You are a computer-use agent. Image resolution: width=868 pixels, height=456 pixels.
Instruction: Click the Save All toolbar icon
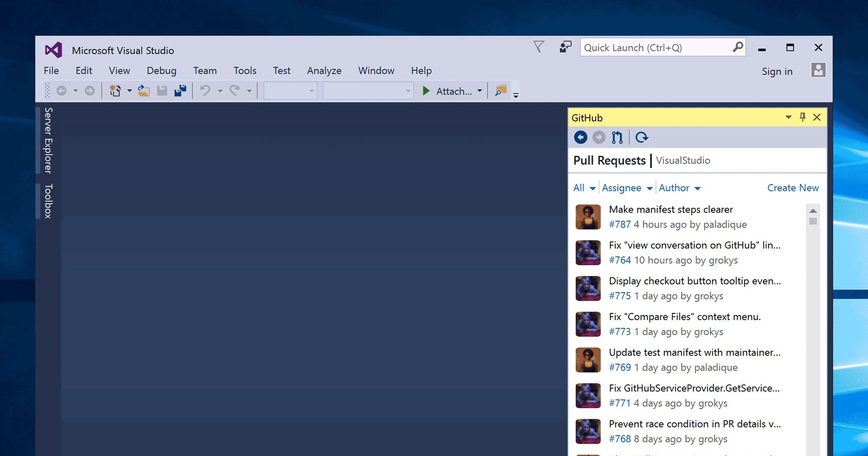click(x=180, y=90)
